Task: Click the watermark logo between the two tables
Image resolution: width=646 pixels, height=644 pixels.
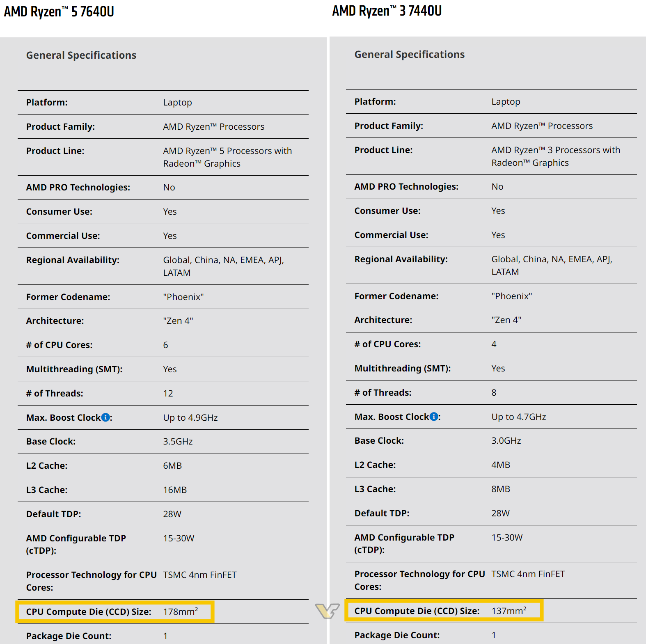Action: [327, 610]
